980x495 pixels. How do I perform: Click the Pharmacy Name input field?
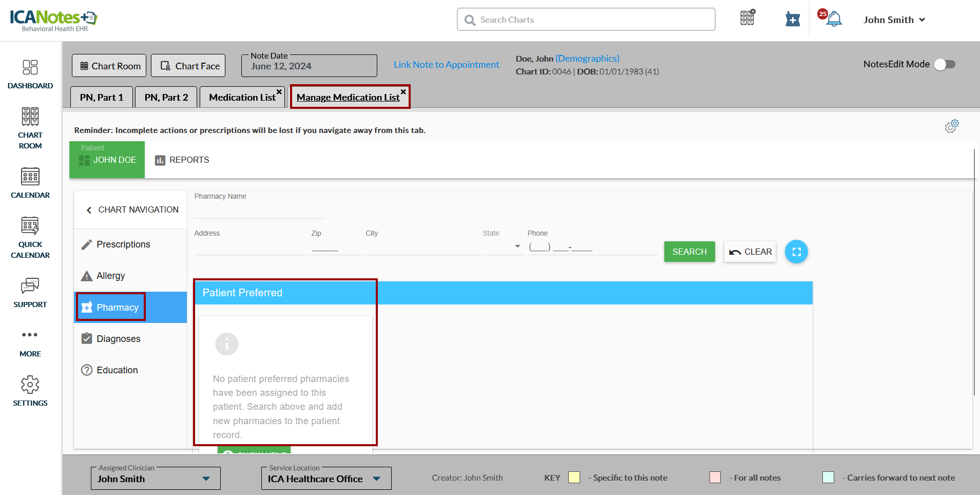259,211
